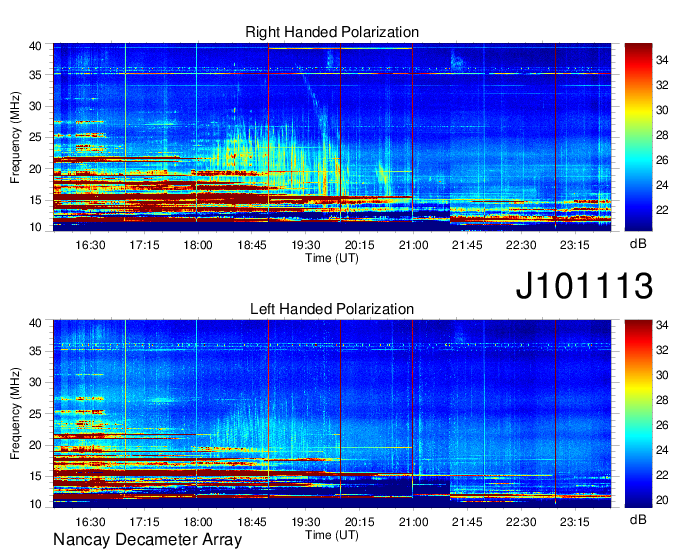Click the 16:30 tick on Right Handed plot
This screenshot has width=680, height=552.
coord(90,245)
